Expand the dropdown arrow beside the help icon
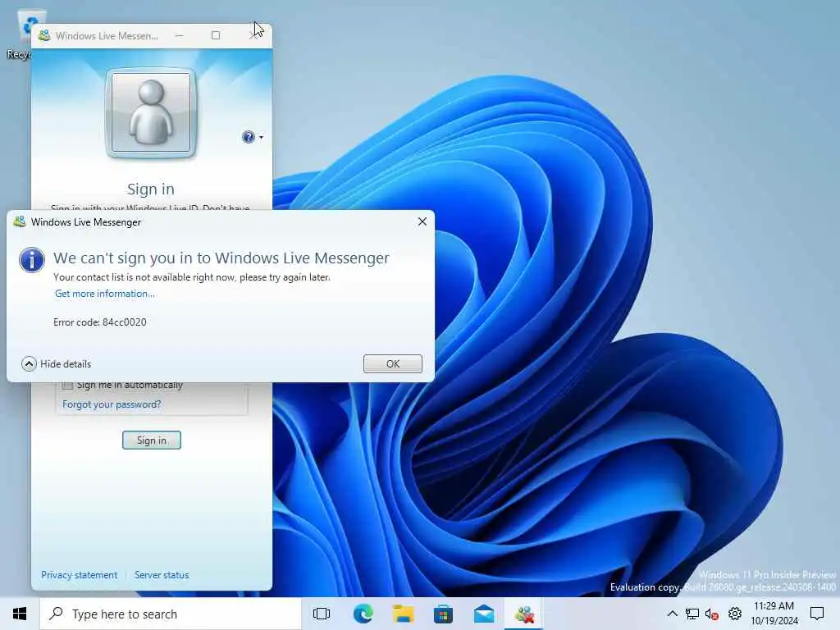840x630 pixels. (x=262, y=138)
